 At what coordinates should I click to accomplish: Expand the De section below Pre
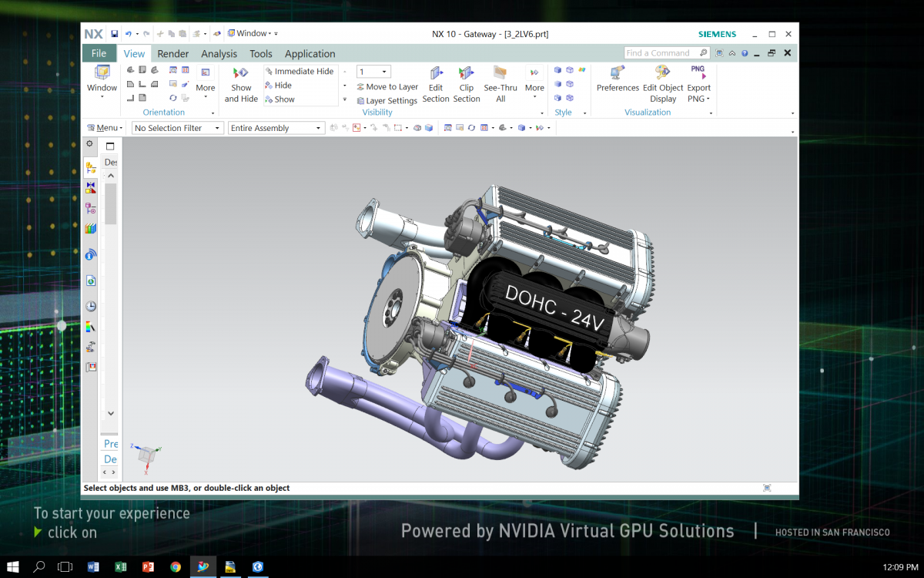tap(111, 459)
